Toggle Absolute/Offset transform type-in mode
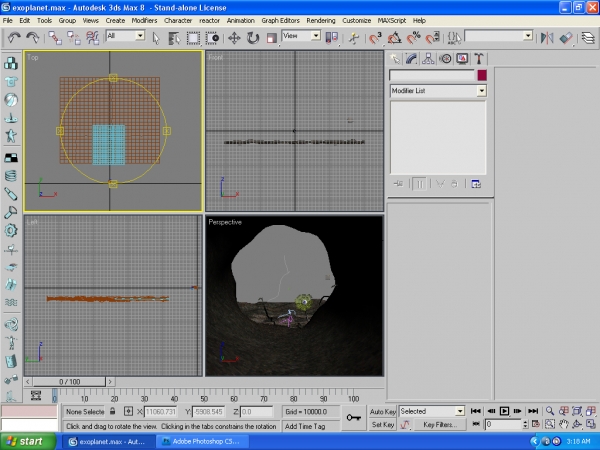The image size is (600, 450). [128, 411]
